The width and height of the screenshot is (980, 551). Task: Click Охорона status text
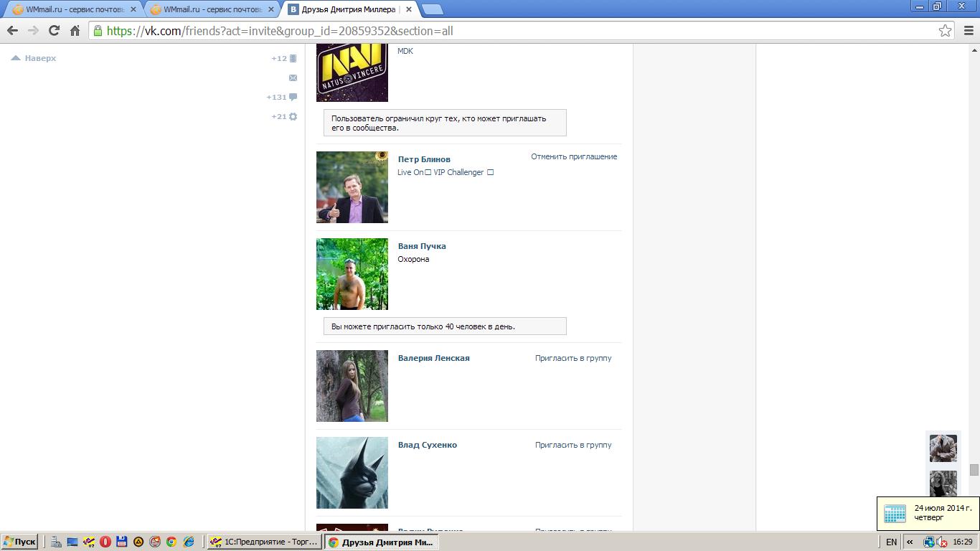tap(413, 259)
